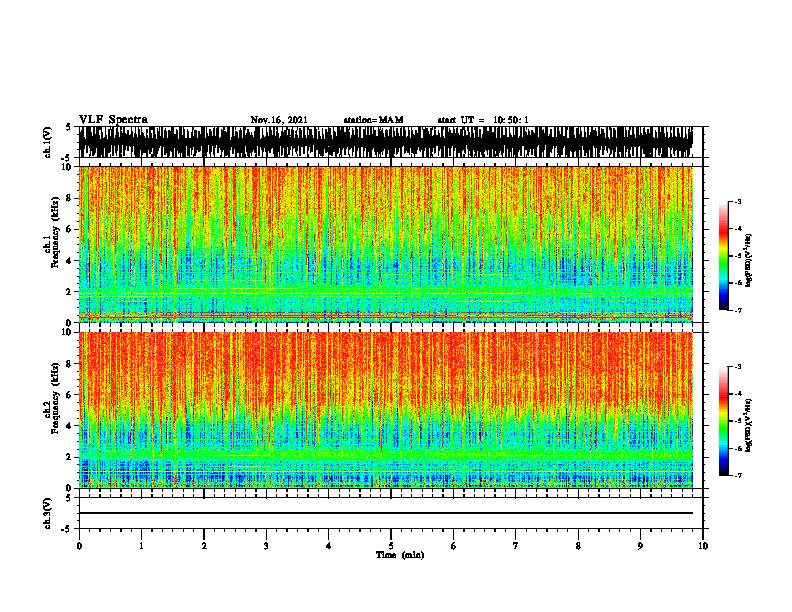792x612 pixels.
Task: Click time axis tick label '1'
Action: 141,546
